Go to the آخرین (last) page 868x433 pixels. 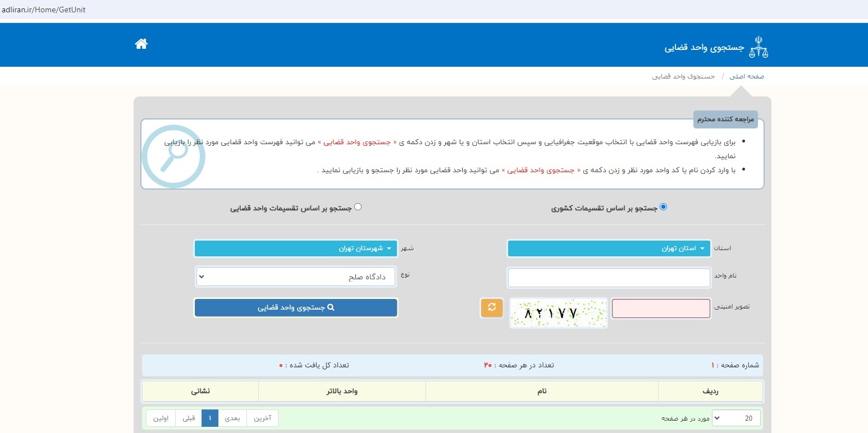coord(262,418)
